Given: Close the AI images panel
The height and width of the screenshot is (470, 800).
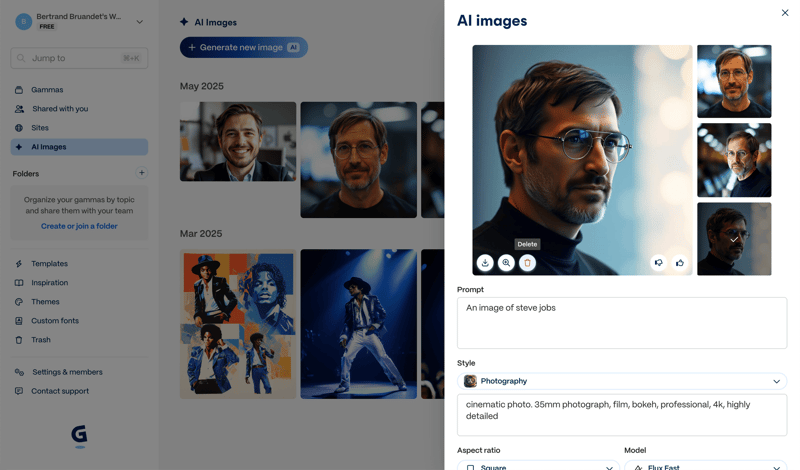Looking at the screenshot, I should 784,13.
